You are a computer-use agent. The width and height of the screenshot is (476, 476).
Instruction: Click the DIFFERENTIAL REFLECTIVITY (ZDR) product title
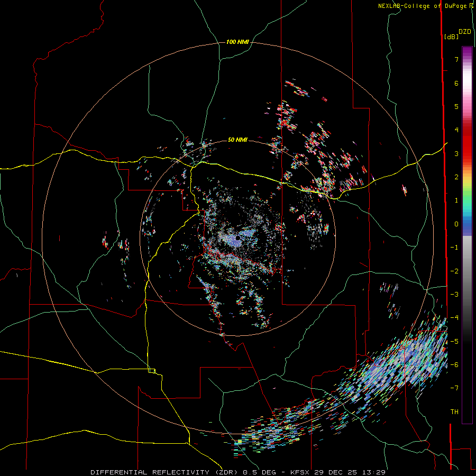(165, 472)
